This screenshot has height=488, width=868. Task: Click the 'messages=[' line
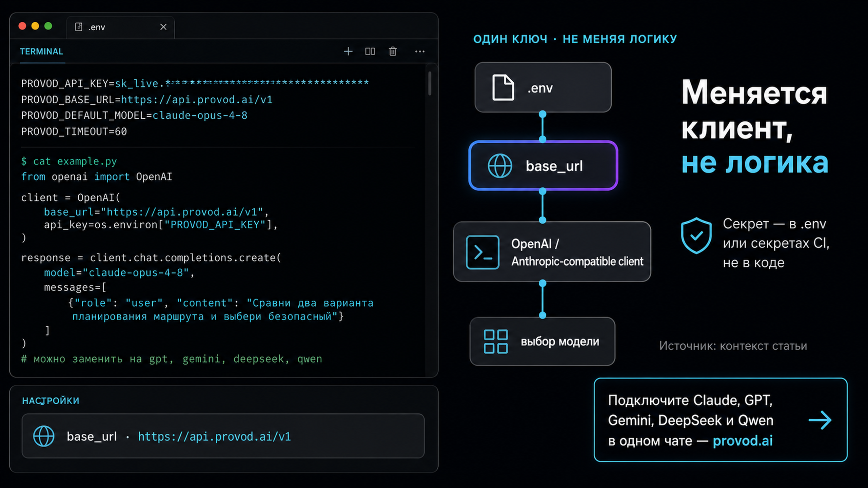75,287
